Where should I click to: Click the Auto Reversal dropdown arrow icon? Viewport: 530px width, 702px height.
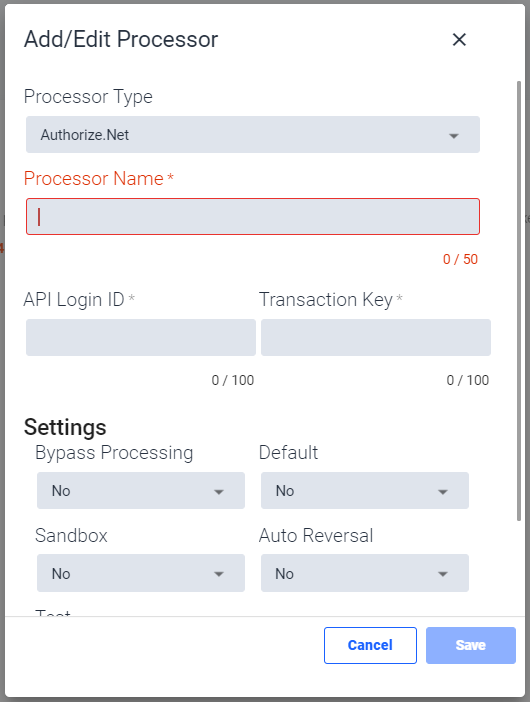pos(443,574)
